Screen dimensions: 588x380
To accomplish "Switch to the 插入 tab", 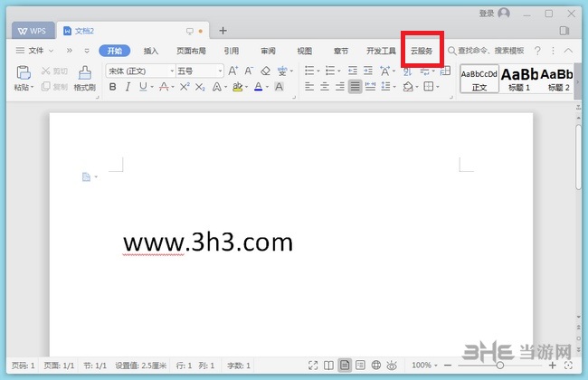I will (x=151, y=51).
